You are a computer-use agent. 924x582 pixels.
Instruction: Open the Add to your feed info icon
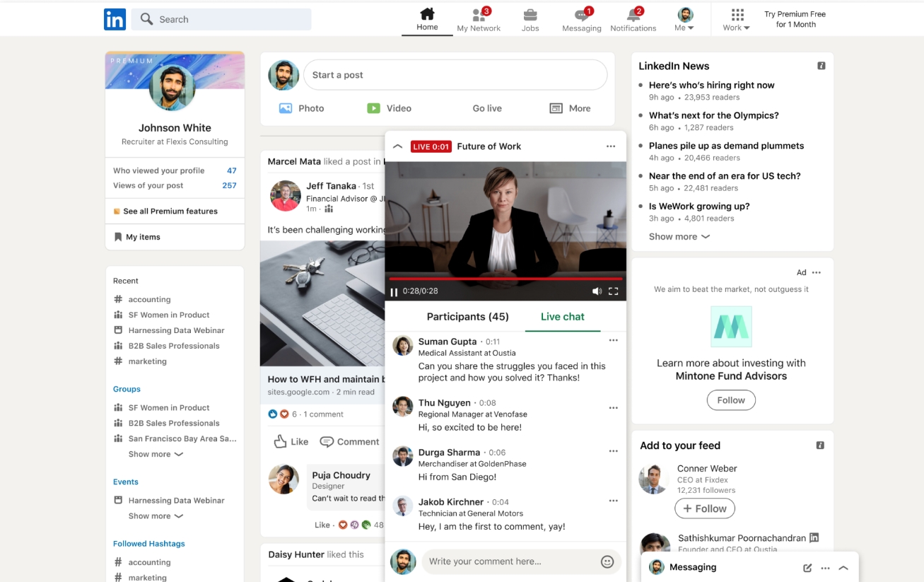tap(820, 446)
